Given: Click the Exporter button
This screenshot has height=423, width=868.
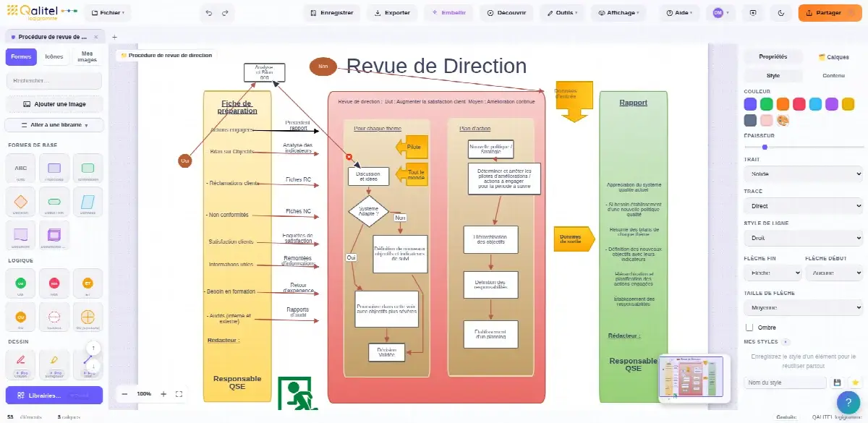Looking at the screenshot, I should [392, 13].
